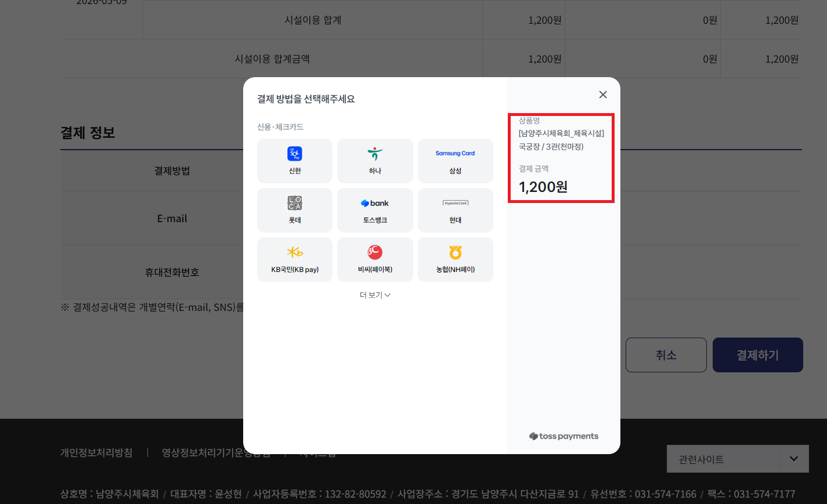Select the Shinhan SOL Pay card icon

coord(295,154)
